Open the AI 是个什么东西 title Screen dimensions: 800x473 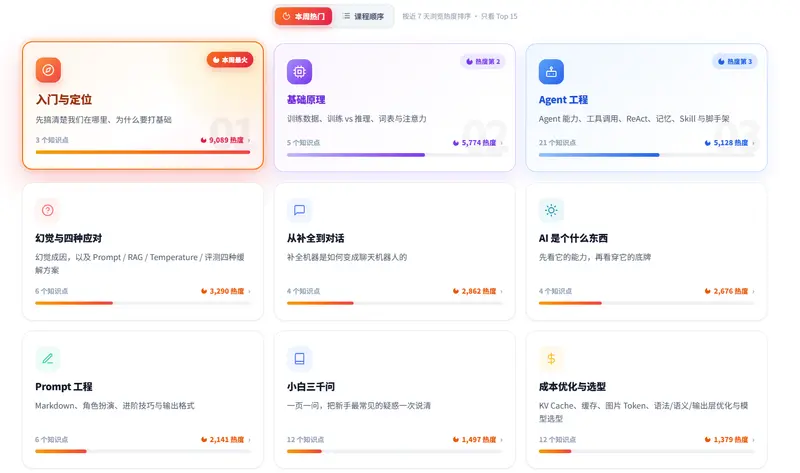[x=573, y=238]
